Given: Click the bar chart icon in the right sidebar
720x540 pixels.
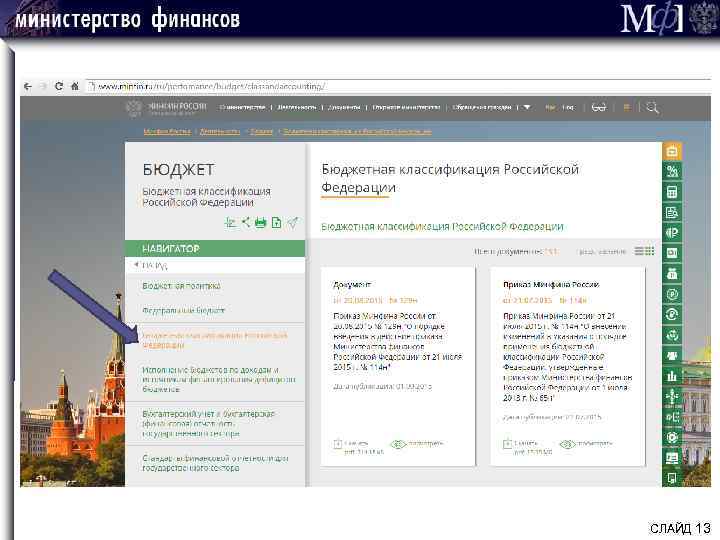Looking at the screenshot, I should 672,376.
